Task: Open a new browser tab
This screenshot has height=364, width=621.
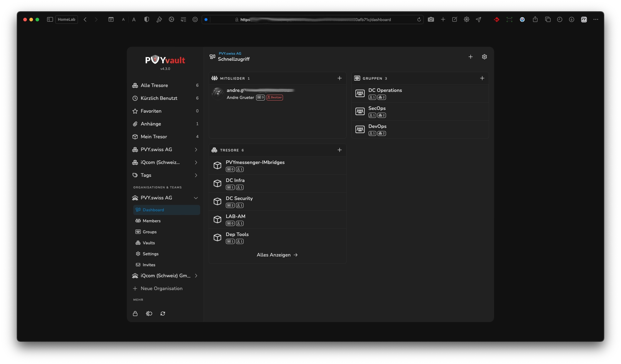Action: [443, 20]
